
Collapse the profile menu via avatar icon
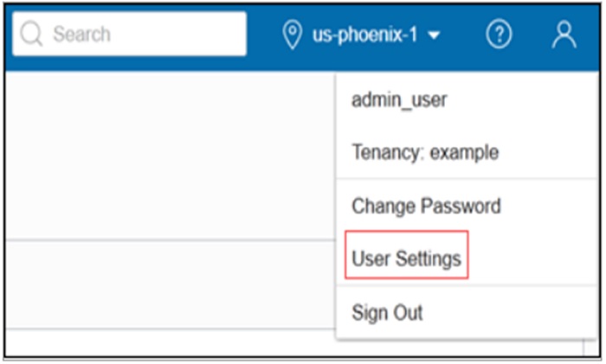pyautogui.click(x=564, y=35)
